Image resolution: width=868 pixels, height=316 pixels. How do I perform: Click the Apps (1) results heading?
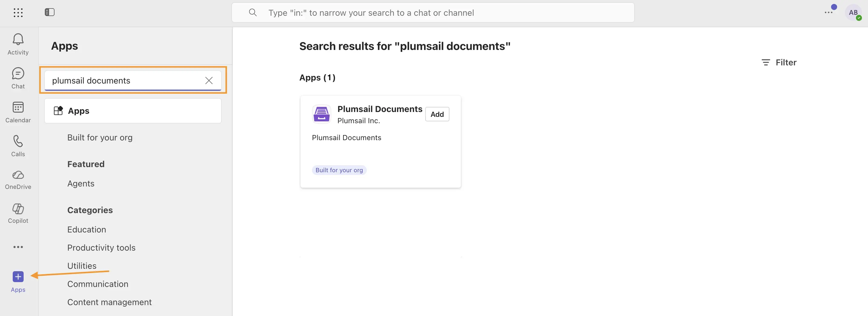[x=317, y=77]
